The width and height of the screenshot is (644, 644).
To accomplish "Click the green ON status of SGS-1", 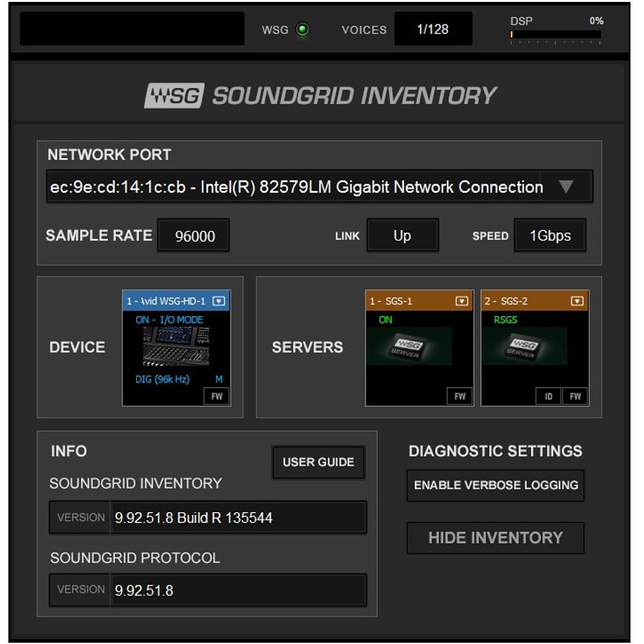I will point(385,319).
